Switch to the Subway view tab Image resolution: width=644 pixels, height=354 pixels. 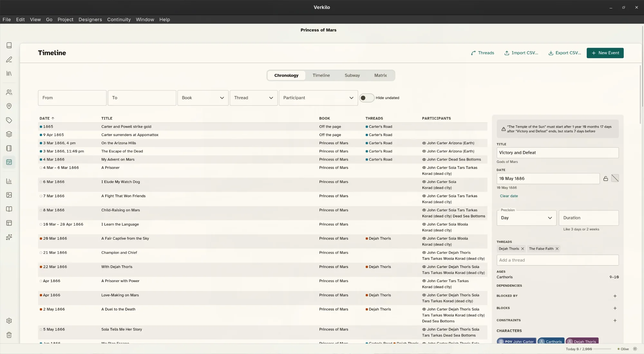(352, 75)
